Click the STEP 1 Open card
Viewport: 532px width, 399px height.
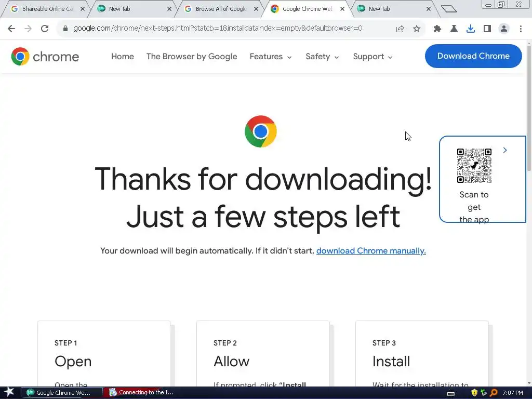[x=104, y=353]
